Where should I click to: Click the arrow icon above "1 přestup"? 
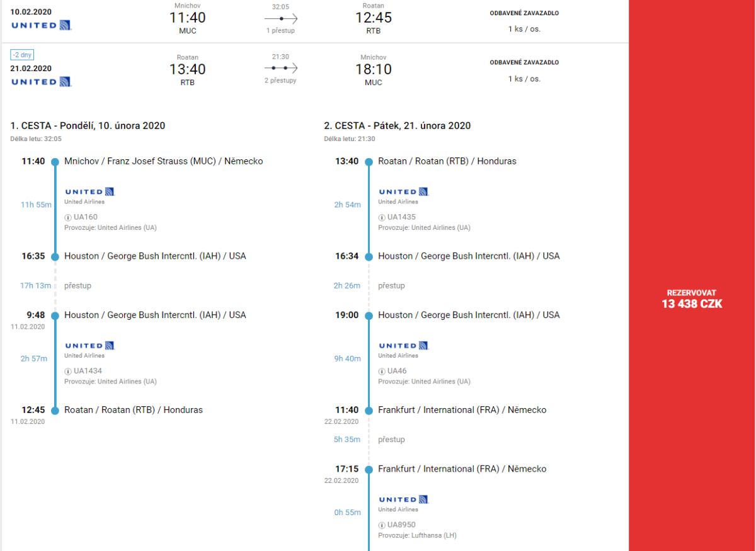[x=280, y=19]
